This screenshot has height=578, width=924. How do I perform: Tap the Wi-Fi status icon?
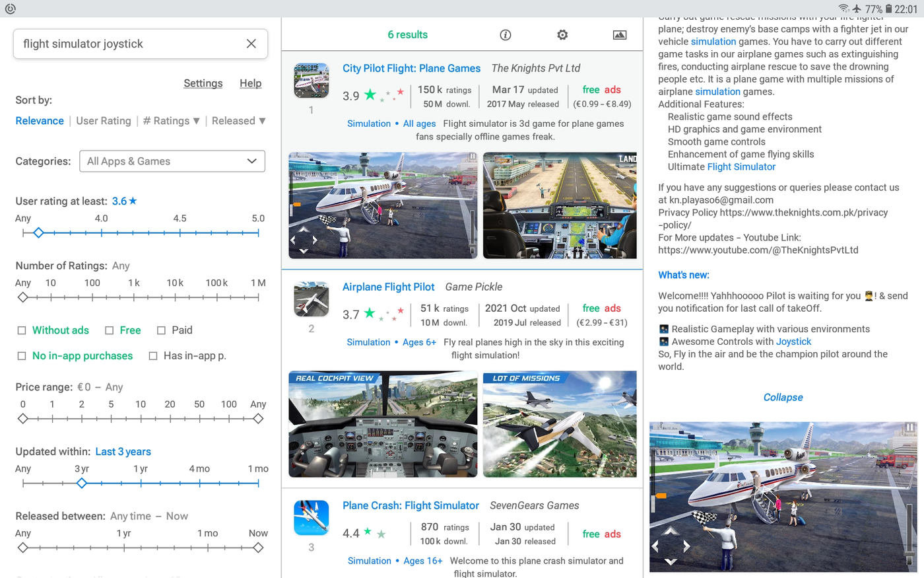[x=843, y=9]
